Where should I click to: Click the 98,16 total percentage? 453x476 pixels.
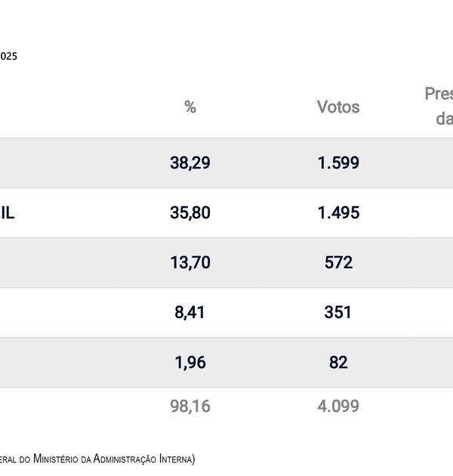click(x=190, y=406)
